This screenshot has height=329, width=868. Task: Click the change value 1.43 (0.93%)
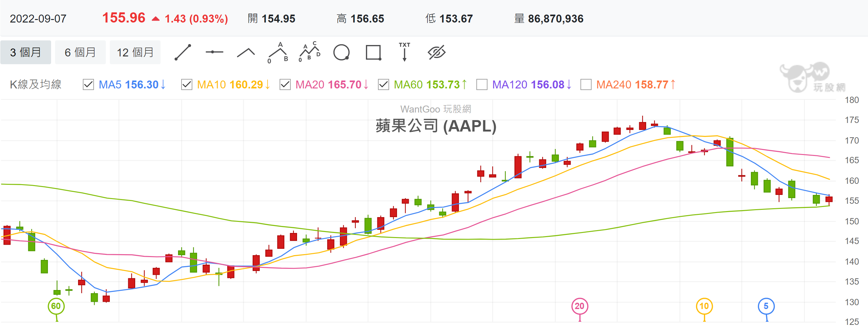(196, 19)
